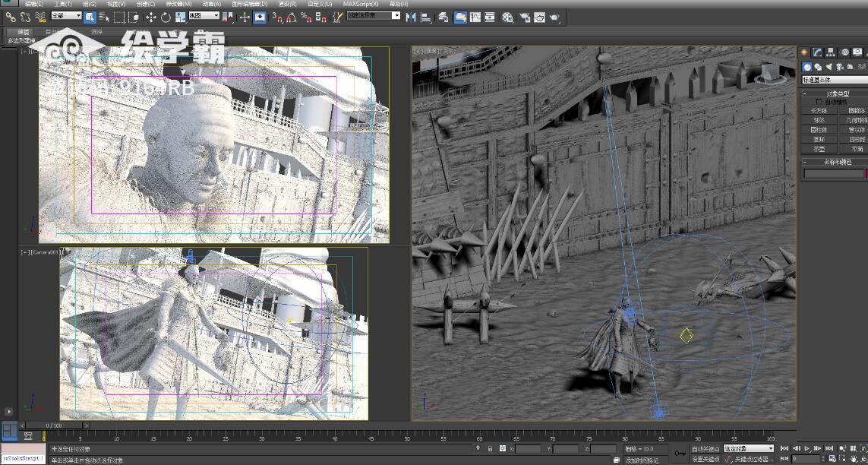Screen dimensions: 868x465
Task: Play the animation
Action: click(x=808, y=448)
